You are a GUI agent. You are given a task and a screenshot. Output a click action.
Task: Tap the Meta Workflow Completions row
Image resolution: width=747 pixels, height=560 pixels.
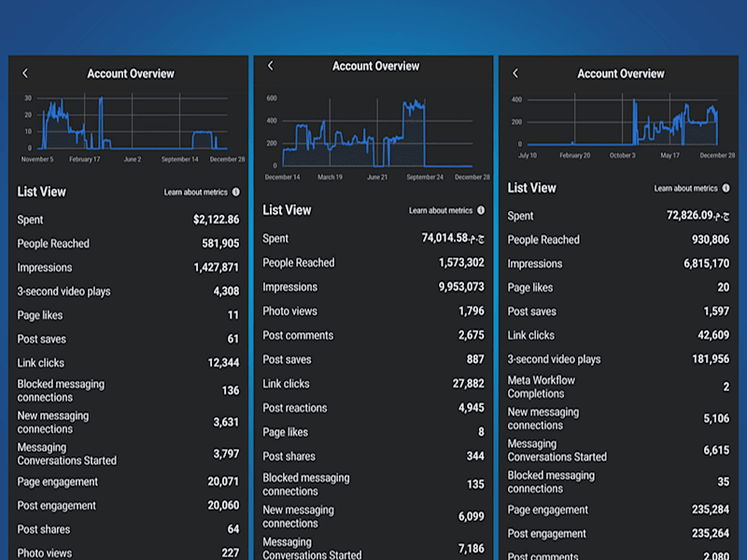pos(618,386)
